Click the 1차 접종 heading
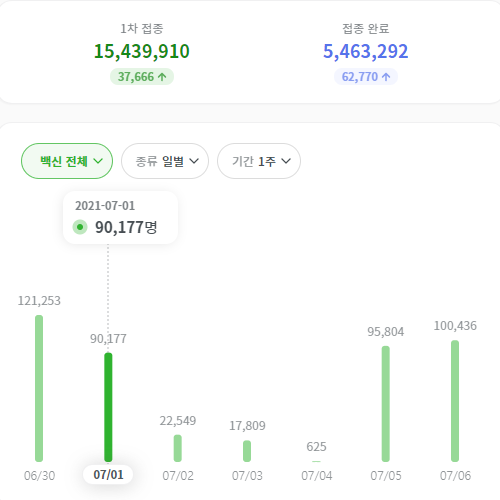 142,29
